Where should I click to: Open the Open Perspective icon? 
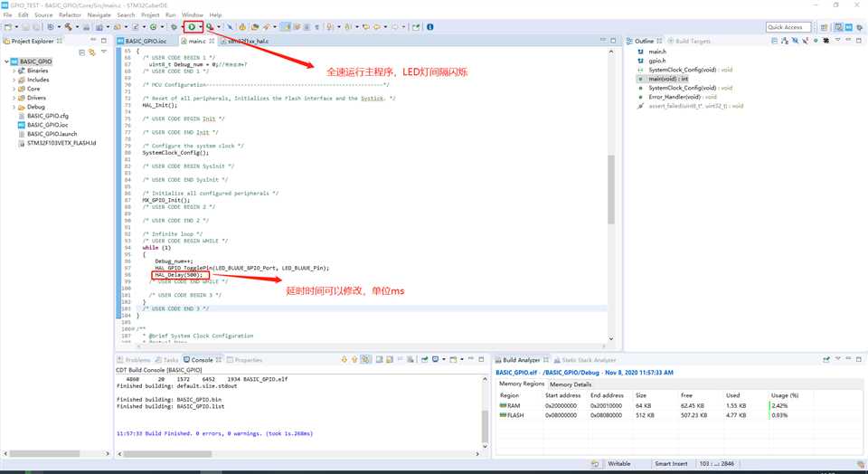824,27
